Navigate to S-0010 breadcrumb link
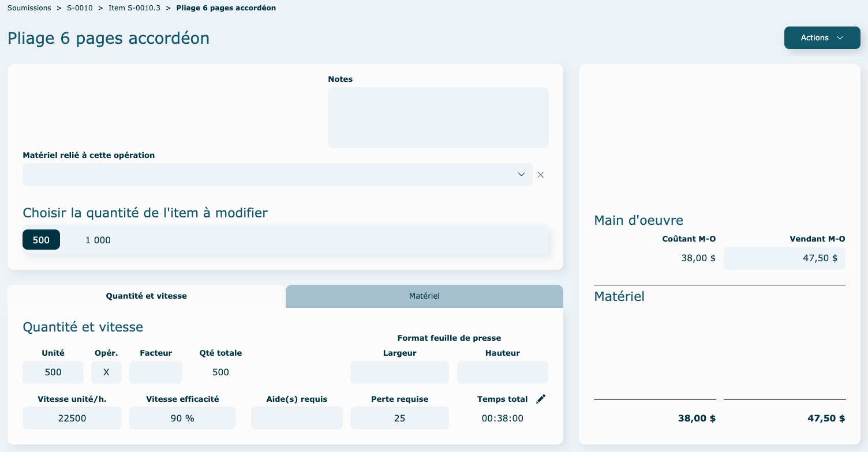Image resolution: width=868 pixels, height=452 pixels. coord(80,8)
